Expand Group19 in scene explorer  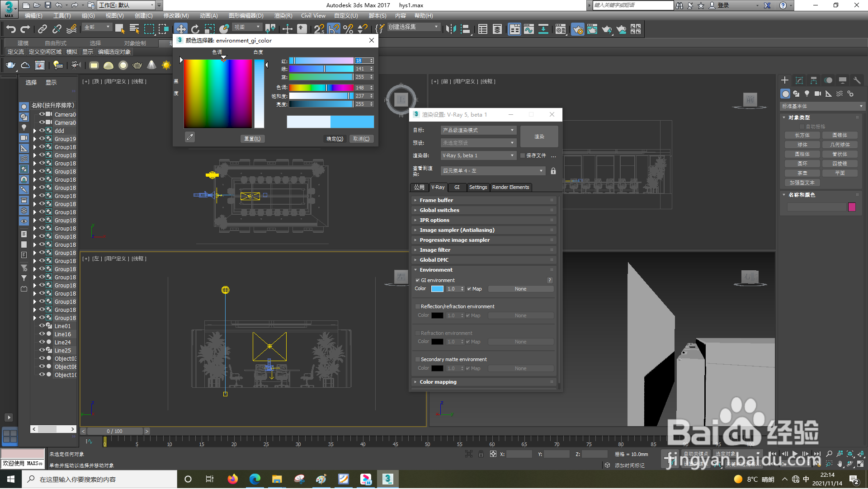tap(34, 139)
